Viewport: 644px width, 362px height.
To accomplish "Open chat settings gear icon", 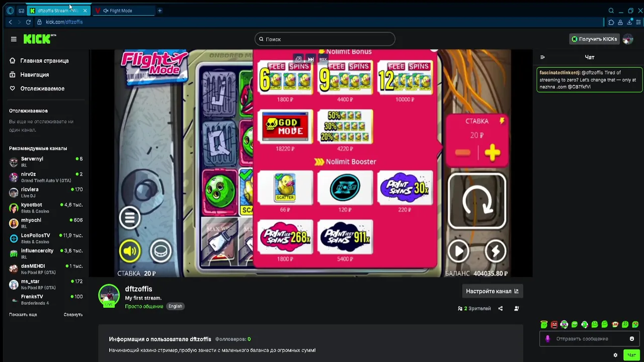I will [x=615, y=355].
